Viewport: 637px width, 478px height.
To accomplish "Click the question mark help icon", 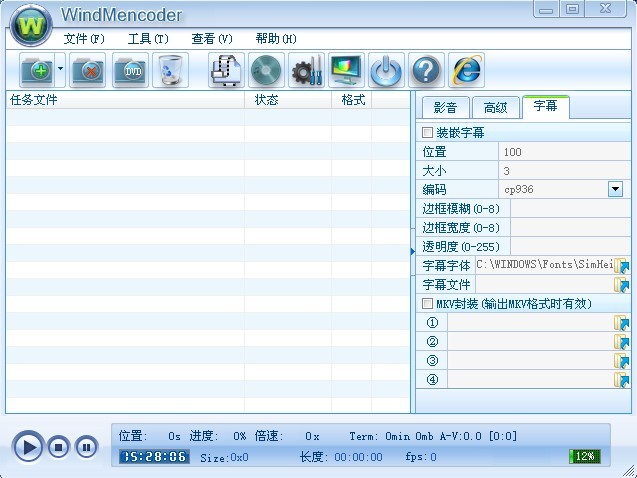I will click(426, 71).
